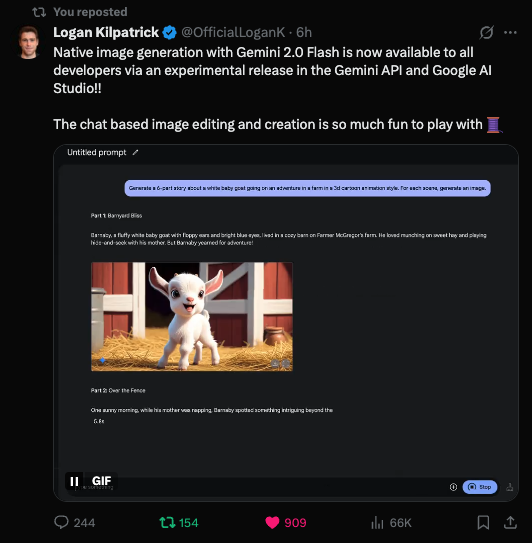This screenshot has height=543, width=532.
Task: Click the blue verified badge
Action: tap(169, 33)
